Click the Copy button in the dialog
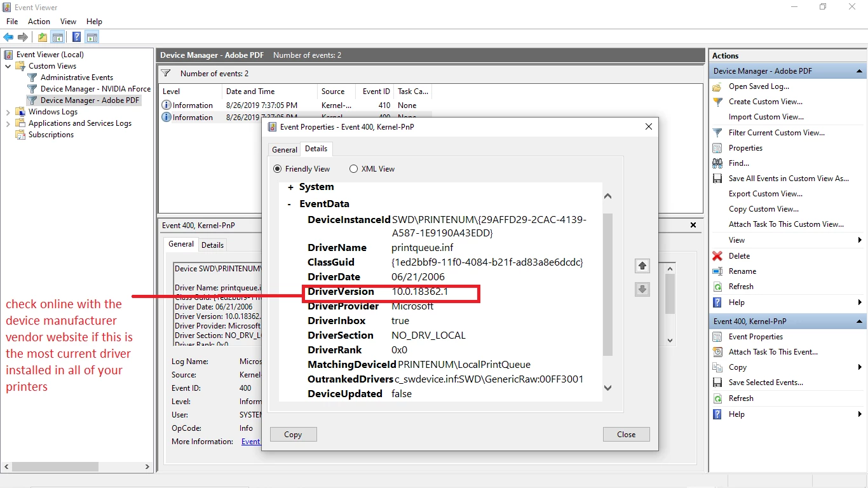Image resolution: width=868 pixels, height=488 pixels. [x=293, y=435]
